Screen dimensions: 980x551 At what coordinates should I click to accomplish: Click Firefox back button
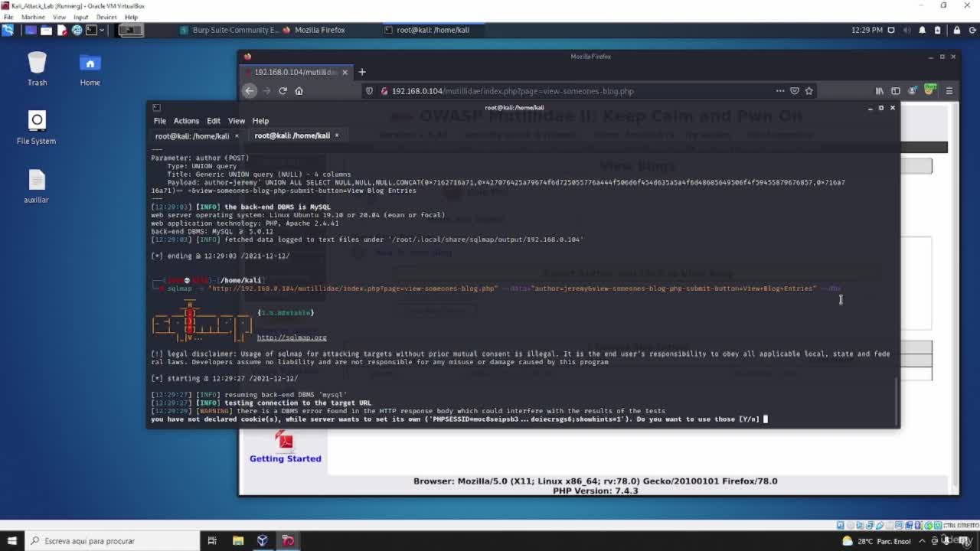tap(250, 90)
